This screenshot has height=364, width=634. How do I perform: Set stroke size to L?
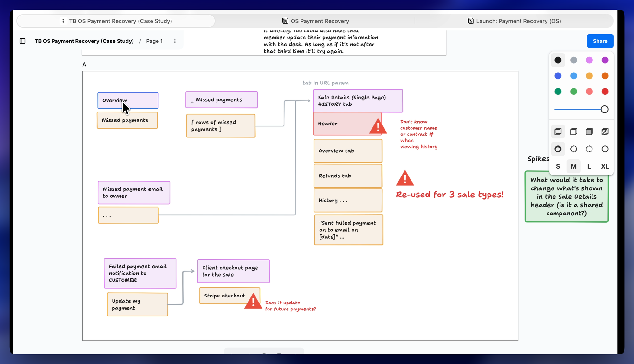tap(589, 166)
